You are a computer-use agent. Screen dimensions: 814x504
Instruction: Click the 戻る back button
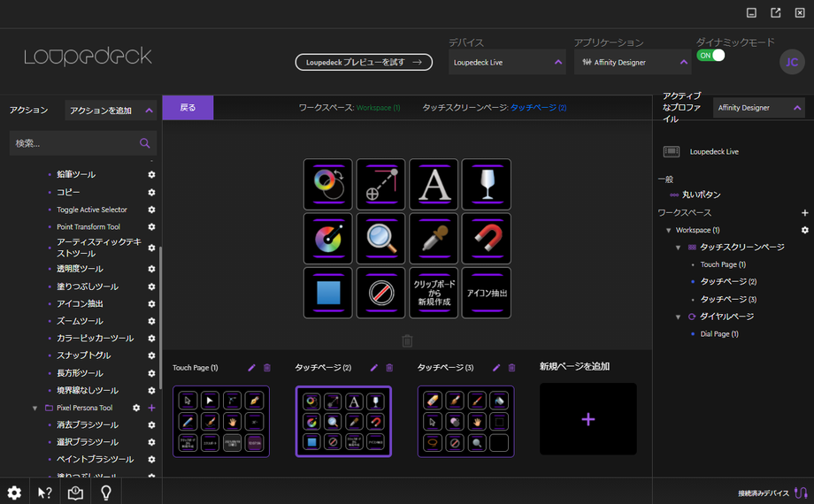pyautogui.click(x=188, y=108)
